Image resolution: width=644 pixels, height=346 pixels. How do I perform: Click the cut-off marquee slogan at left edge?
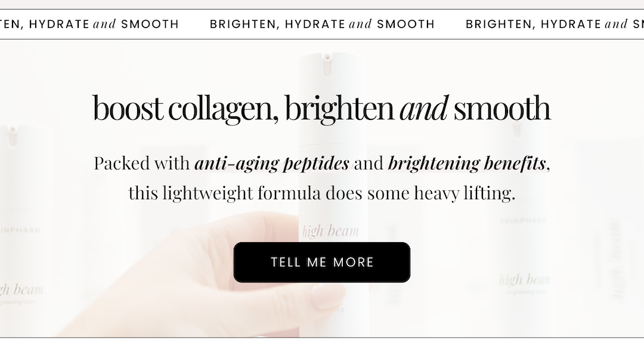(x=89, y=24)
